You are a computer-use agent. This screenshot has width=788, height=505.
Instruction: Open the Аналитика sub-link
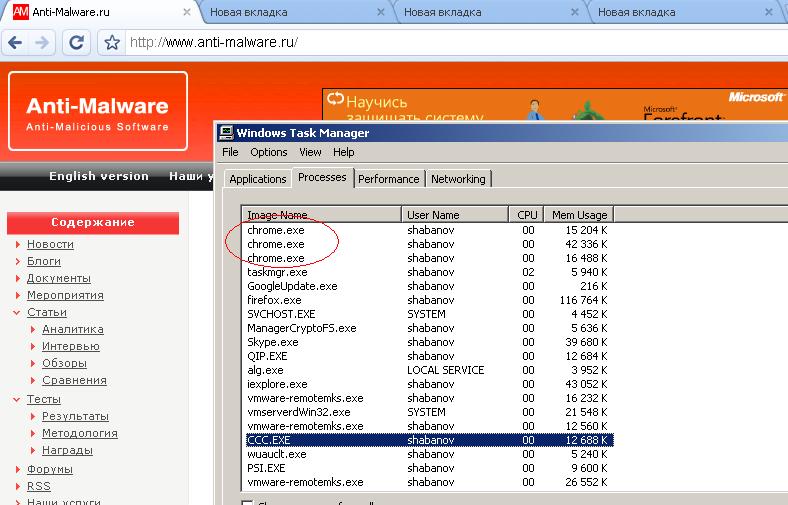click(73, 329)
